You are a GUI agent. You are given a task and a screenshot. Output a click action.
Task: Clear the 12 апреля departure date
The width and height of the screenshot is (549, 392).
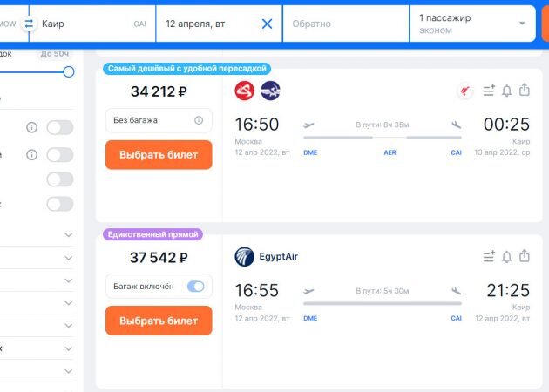pos(267,24)
